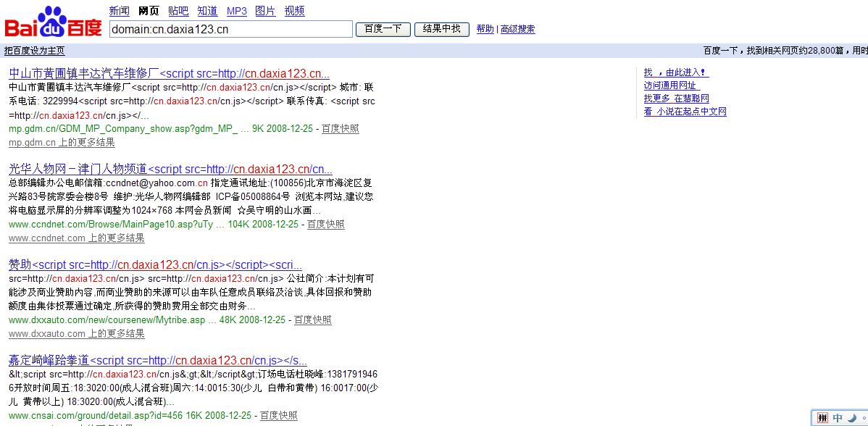Click the 结果中找 button
Screen dimensions: 868x426
(x=442, y=29)
